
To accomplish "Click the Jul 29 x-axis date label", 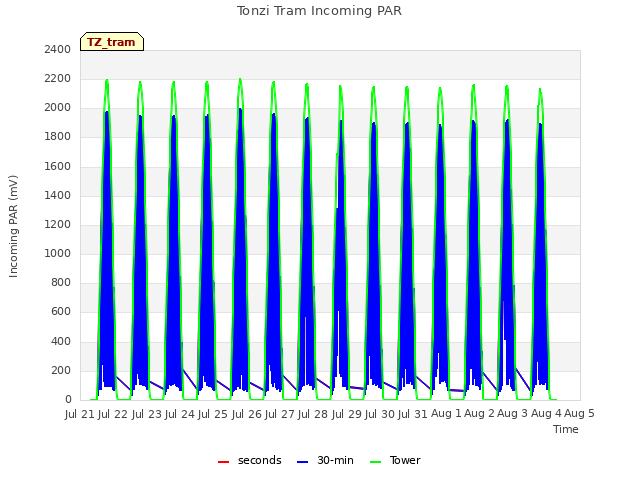I will (347, 414).
